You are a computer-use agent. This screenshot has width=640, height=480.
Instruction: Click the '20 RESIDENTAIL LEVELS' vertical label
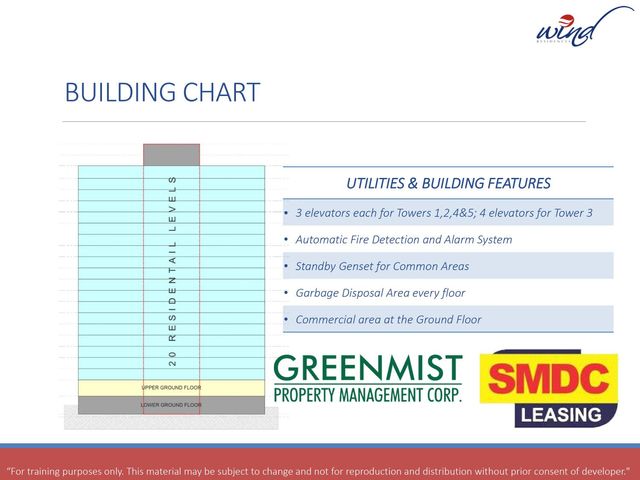(172, 271)
